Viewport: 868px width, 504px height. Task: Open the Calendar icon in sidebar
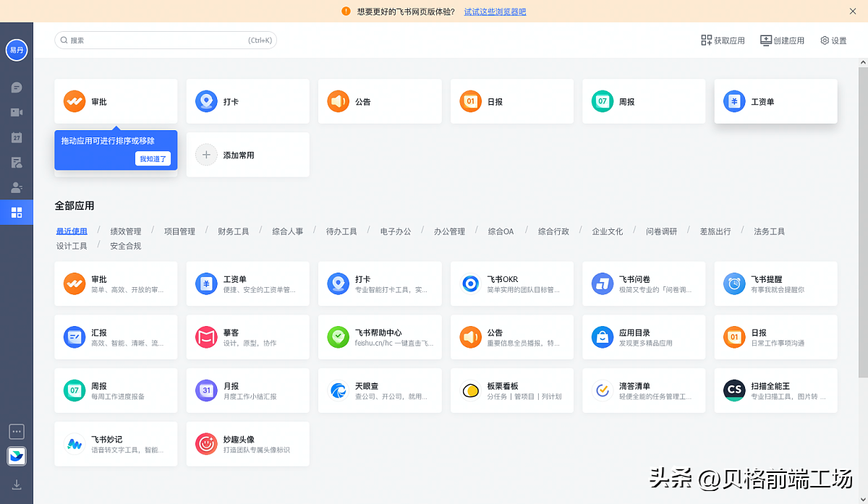pos(17,137)
